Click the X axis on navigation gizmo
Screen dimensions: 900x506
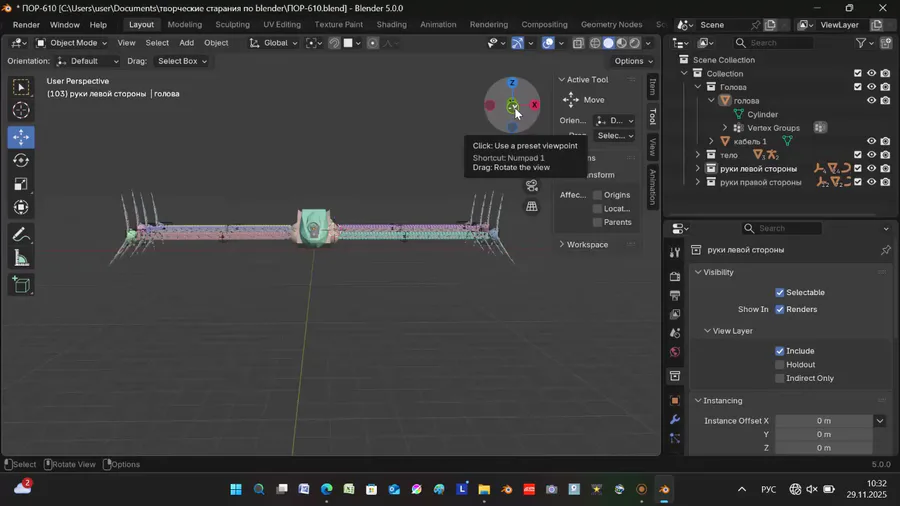pos(534,104)
